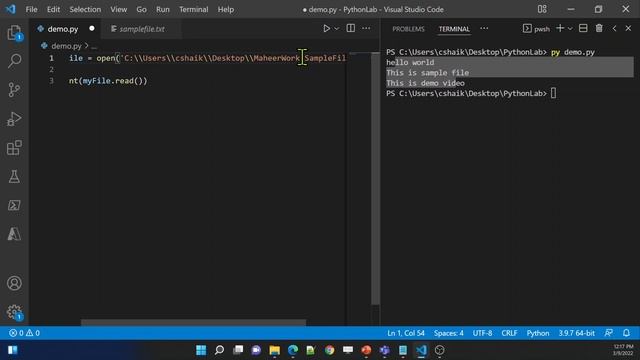This screenshot has height=360, width=640.
Task: Open the Terminal menu
Action: pos(193,9)
